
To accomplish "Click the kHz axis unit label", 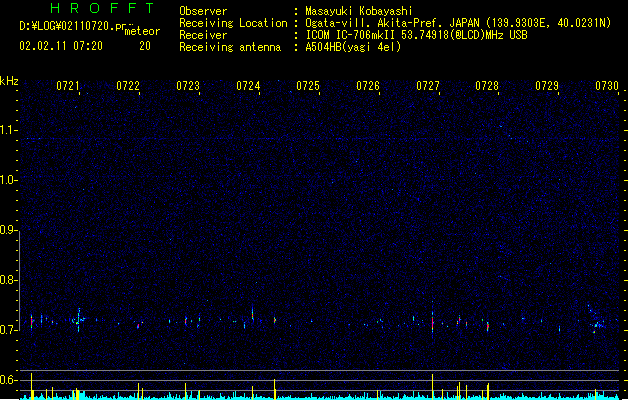I will 9,81.
